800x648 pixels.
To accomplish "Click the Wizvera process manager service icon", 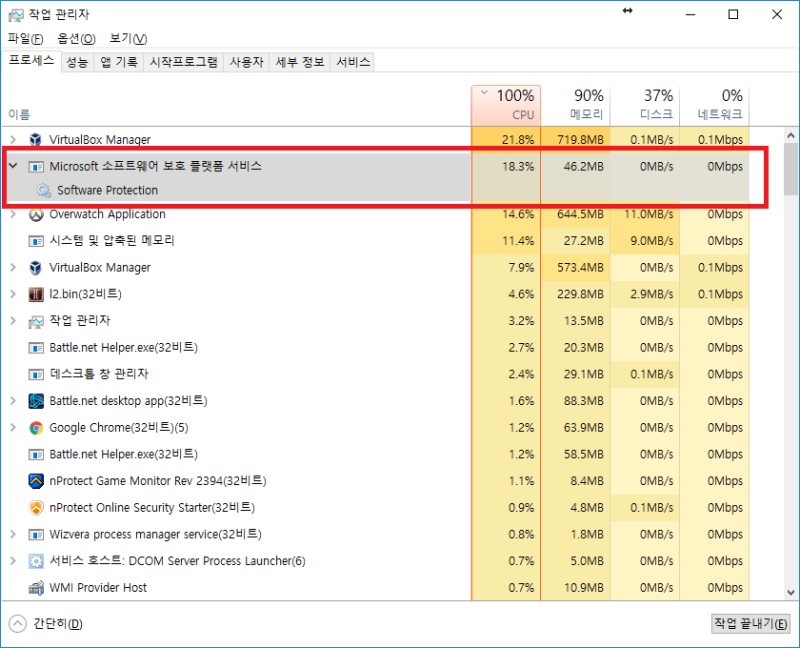I will pyautogui.click(x=36, y=535).
